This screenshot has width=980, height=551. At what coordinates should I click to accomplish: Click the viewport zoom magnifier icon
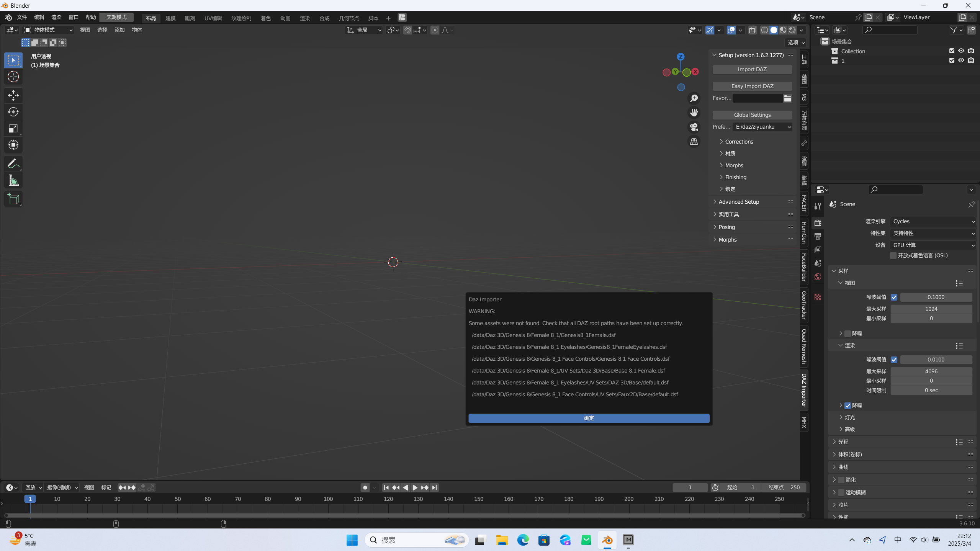(x=694, y=98)
